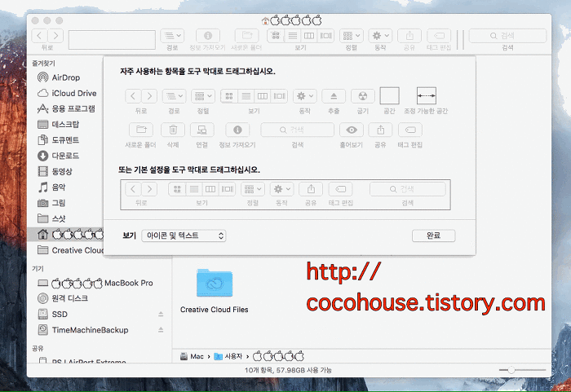Image resolution: width=571 pixels, height=392 pixels.
Task: Open Music (음악) in the sidebar
Action: pyautogui.click(x=51, y=187)
